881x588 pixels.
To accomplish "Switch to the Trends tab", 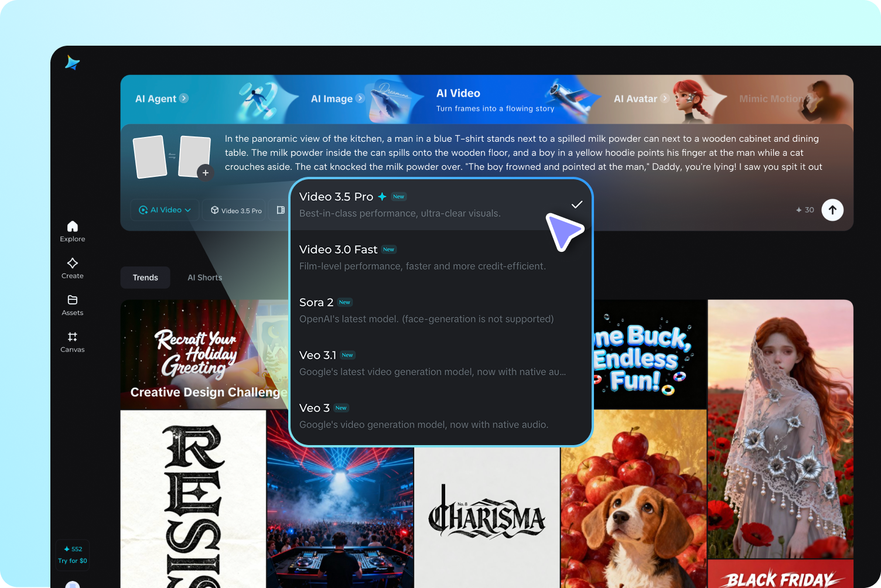I will pyautogui.click(x=145, y=278).
